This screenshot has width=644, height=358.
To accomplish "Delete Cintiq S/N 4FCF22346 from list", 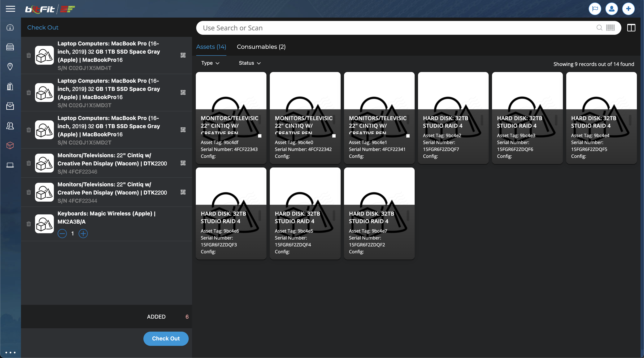I will pos(29,163).
